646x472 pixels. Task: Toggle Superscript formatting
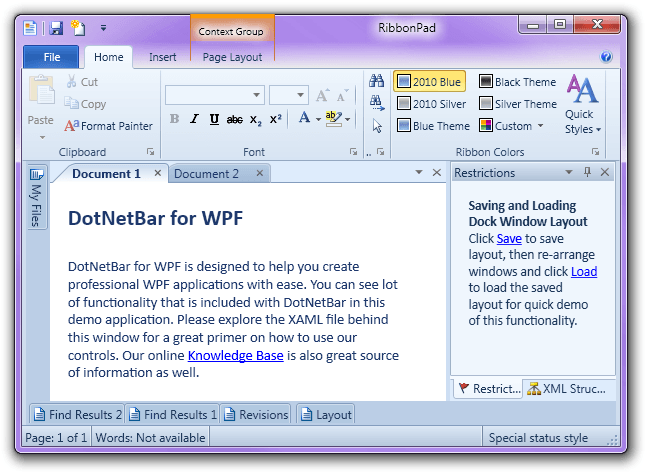(276, 119)
